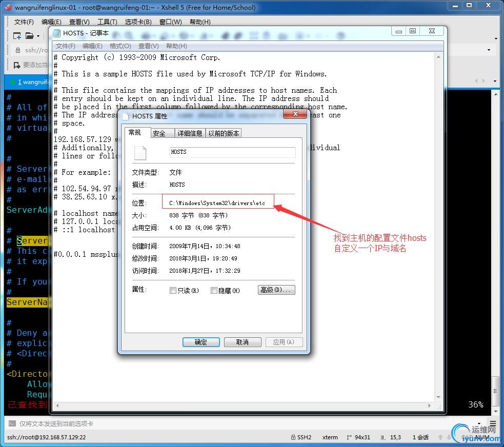Viewport: 504px width, 447px height.
Task: Toggle the 只读(R) read-only checkbox
Action: pyautogui.click(x=173, y=291)
